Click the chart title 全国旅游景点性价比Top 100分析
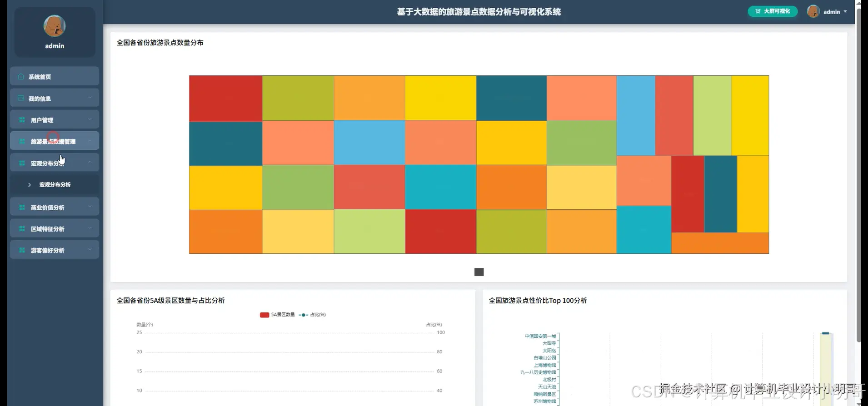This screenshot has height=406, width=868. coord(538,301)
